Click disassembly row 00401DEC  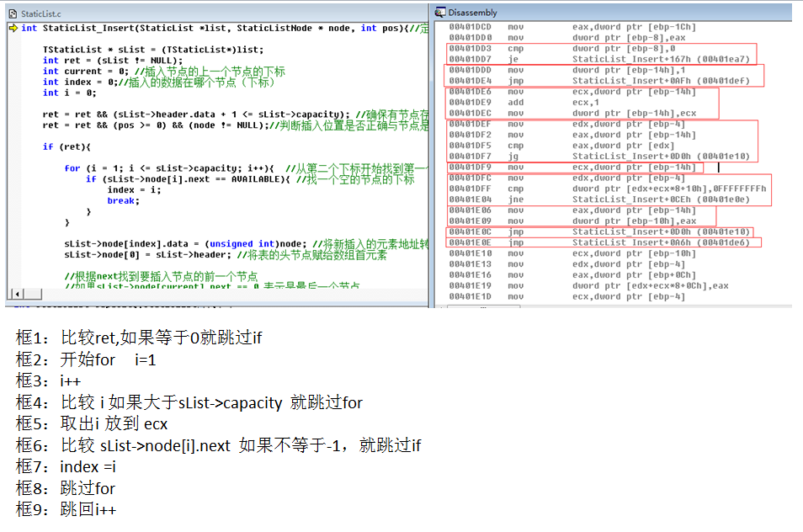572,113
